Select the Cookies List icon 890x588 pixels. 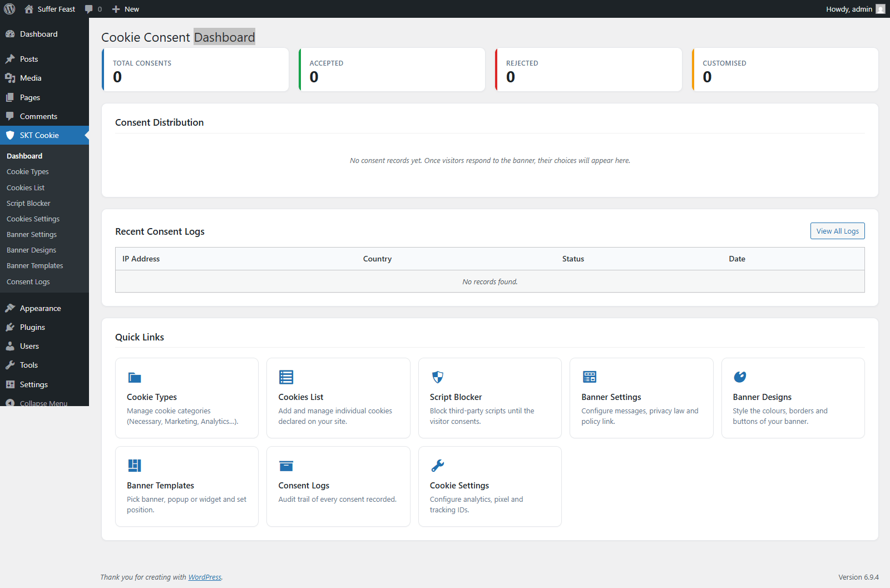(286, 377)
